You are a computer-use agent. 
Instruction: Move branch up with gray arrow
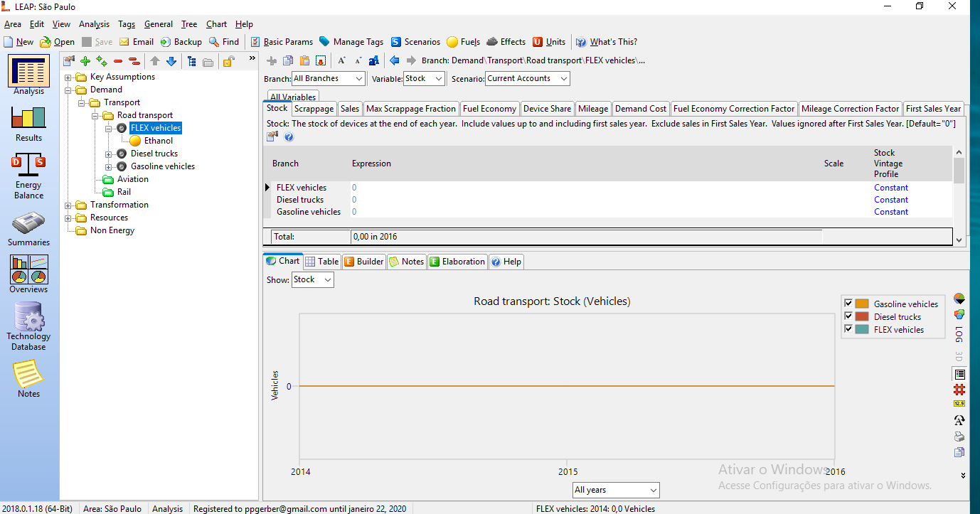point(155,61)
